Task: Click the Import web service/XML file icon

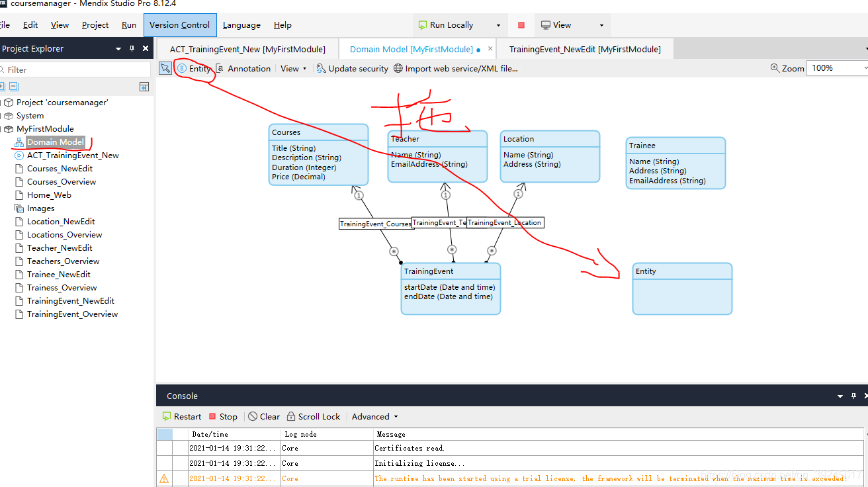Action: click(398, 68)
